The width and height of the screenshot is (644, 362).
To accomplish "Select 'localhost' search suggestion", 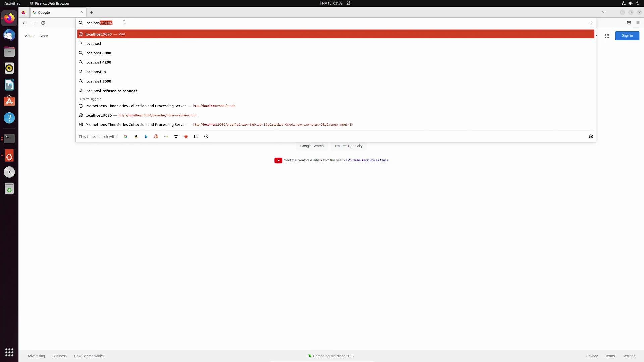I will [336, 43].
